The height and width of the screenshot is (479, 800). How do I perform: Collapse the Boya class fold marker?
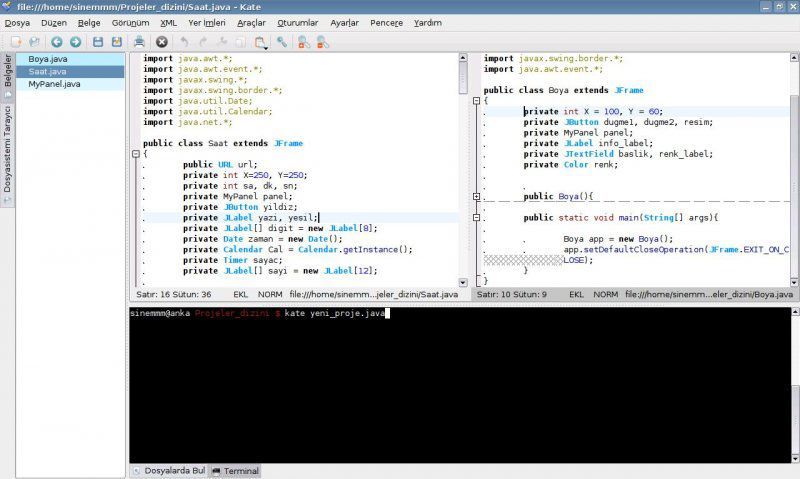point(475,100)
